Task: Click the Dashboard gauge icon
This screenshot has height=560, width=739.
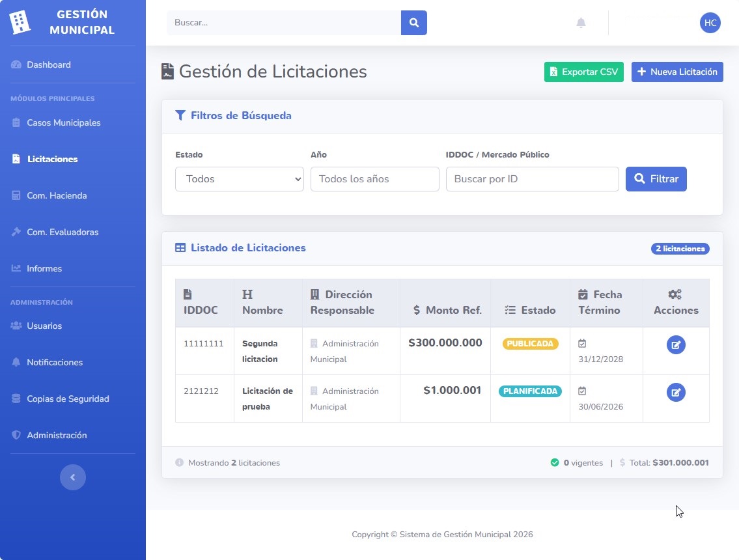Action: 16,64
